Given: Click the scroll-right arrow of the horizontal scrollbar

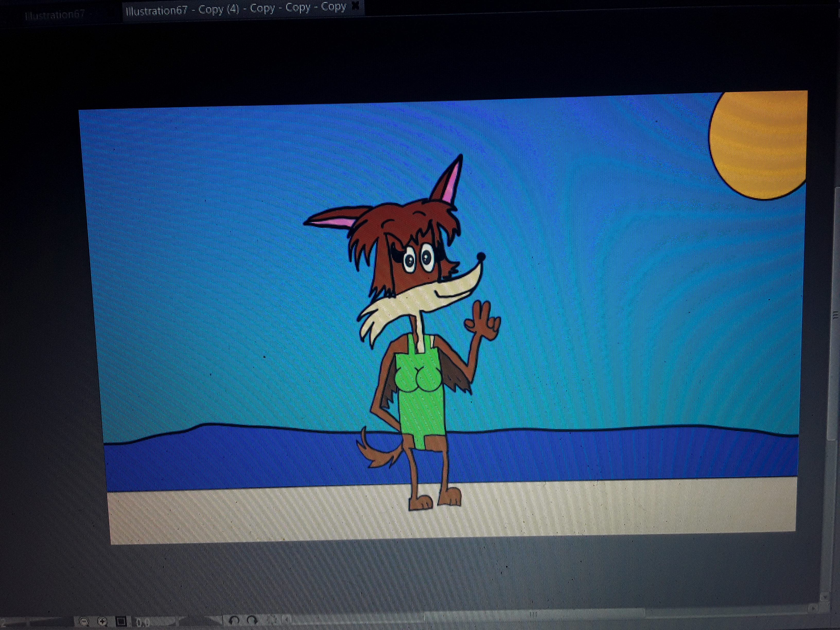Looking at the screenshot, I should (814, 609).
